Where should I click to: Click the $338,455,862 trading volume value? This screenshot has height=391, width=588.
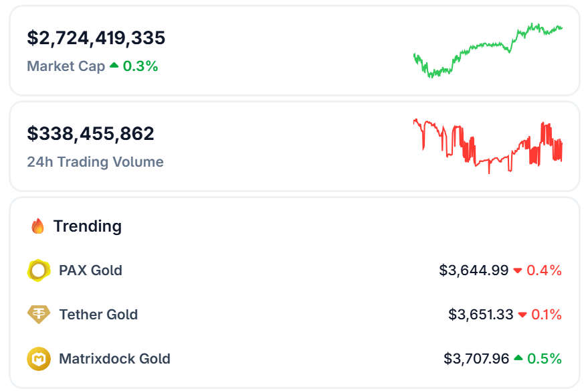91,134
